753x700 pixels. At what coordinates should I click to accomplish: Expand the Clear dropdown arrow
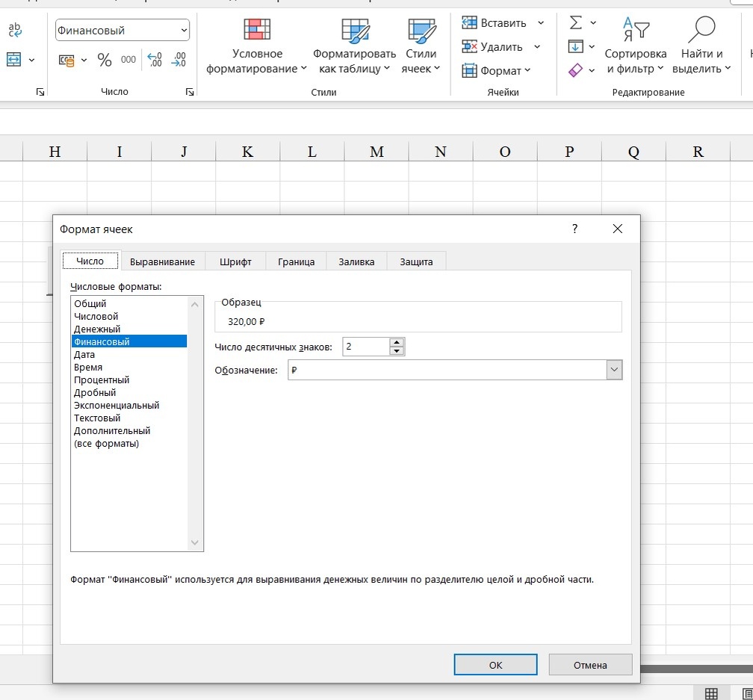(x=592, y=70)
